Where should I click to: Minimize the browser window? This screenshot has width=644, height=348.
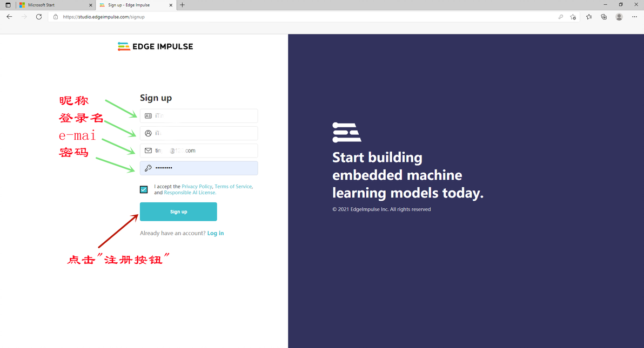(605, 4)
